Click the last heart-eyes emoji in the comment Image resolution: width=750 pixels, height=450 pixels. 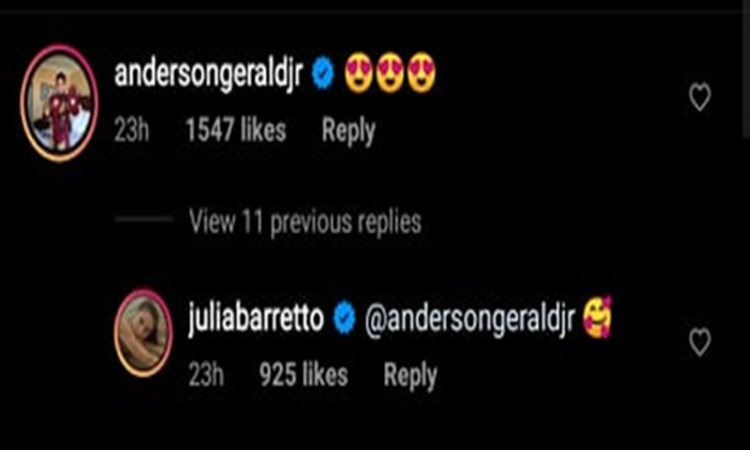[x=421, y=73]
